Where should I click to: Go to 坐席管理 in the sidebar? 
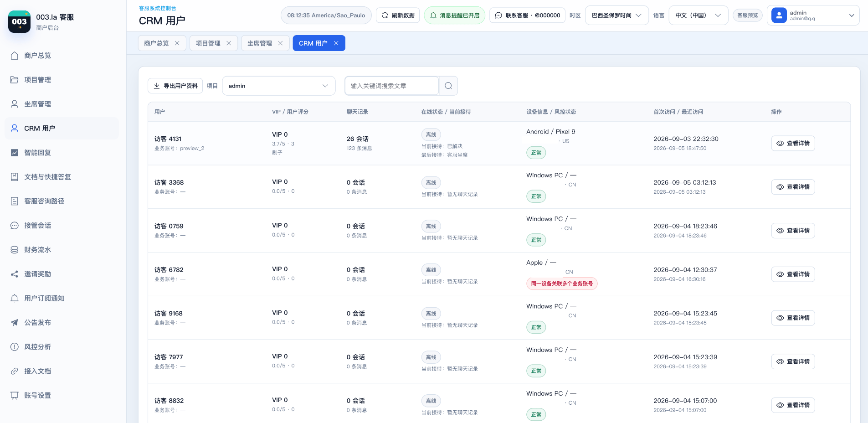pyautogui.click(x=62, y=104)
